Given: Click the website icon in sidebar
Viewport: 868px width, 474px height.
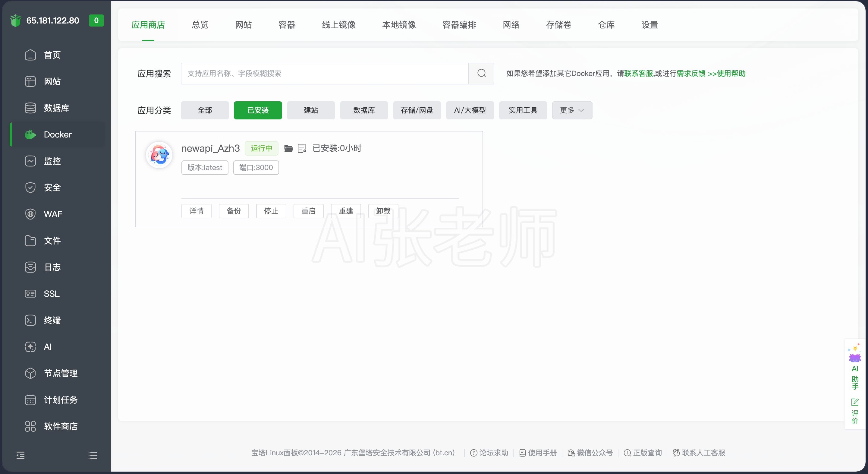Looking at the screenshot, I should (x=30, y=82).
